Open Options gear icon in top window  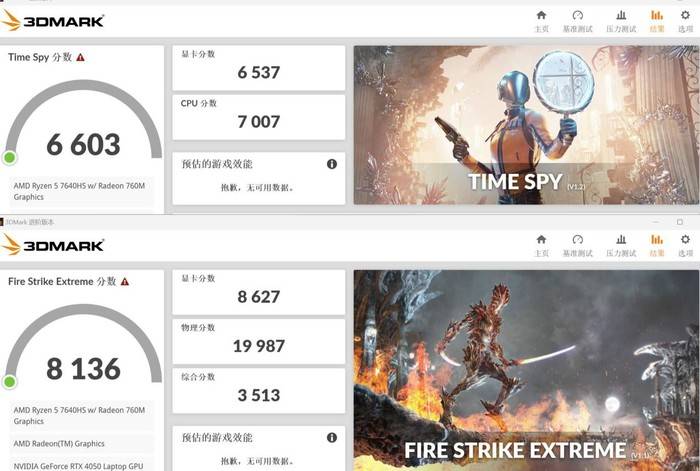tap(685, 16)
